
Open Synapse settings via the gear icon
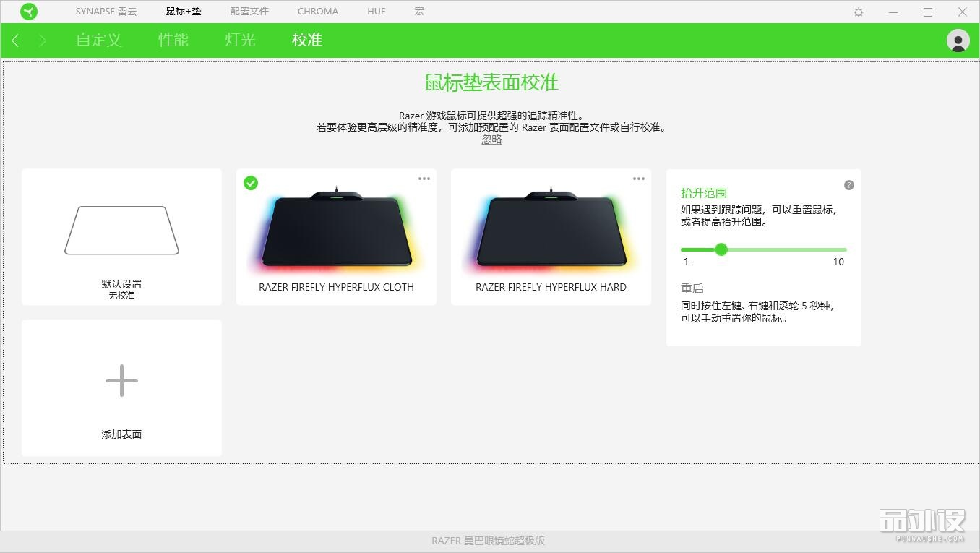857,12
